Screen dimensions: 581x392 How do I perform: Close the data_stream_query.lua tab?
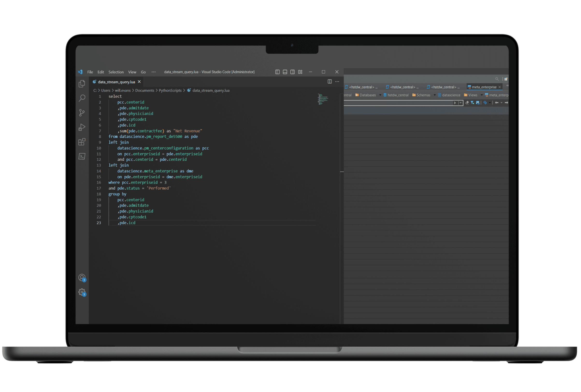click(139, 82)
